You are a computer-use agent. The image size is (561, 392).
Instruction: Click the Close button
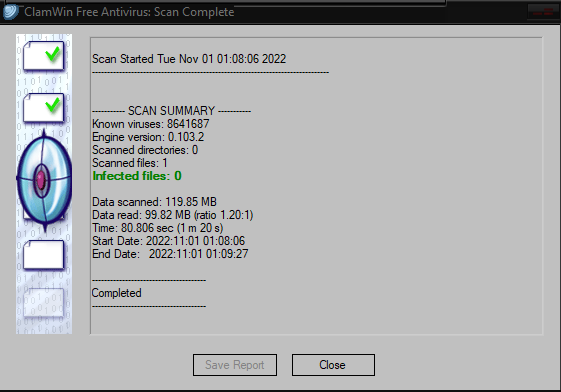point(333,365)
